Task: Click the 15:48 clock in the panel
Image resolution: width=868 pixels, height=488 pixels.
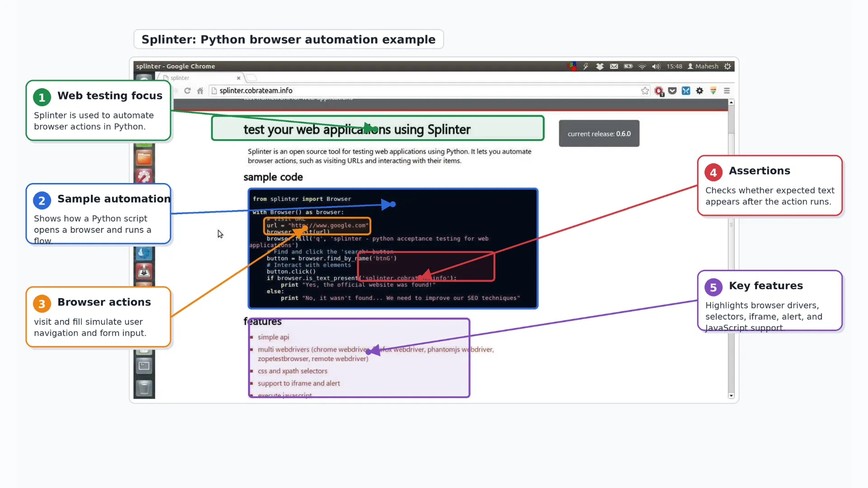Action: click(x=674, y=66)
